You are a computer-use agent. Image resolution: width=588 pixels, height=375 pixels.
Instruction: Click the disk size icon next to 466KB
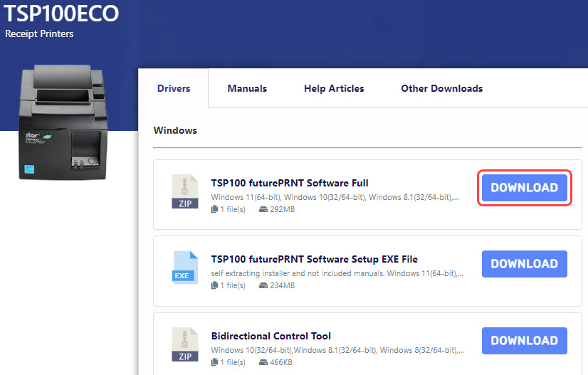(263, 362)
